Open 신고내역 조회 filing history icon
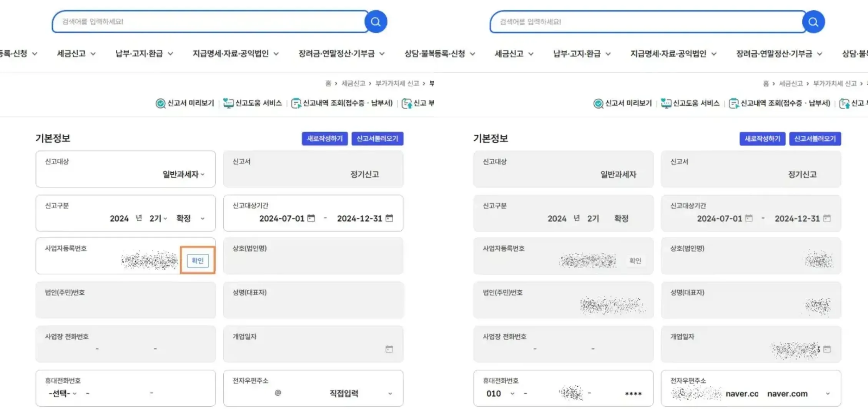The width and height of the screenshot is (868, 409). [x=296, y=103]
